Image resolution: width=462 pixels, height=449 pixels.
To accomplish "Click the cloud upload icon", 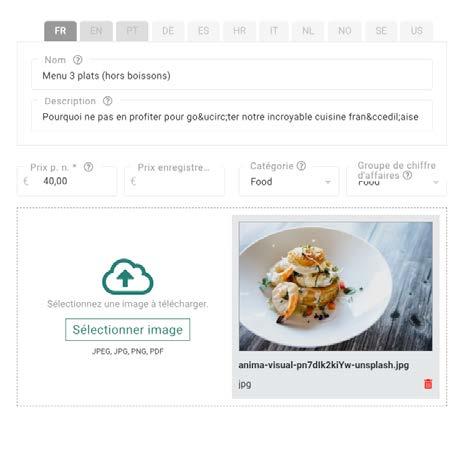I will coord(127,277).
